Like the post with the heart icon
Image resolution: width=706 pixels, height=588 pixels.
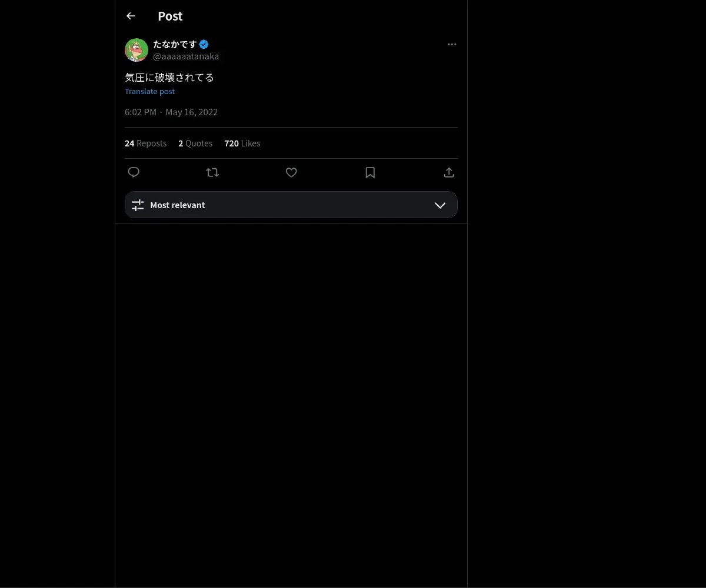[291, 172]
